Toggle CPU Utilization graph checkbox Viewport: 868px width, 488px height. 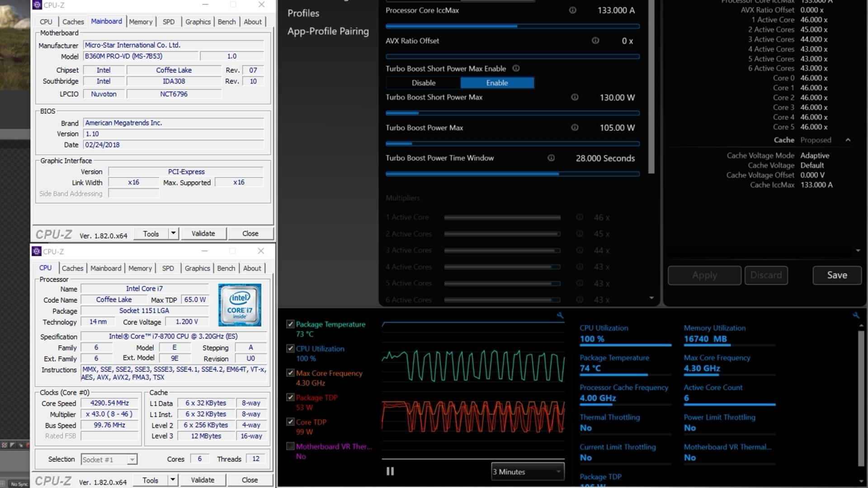tap(291, 348)
